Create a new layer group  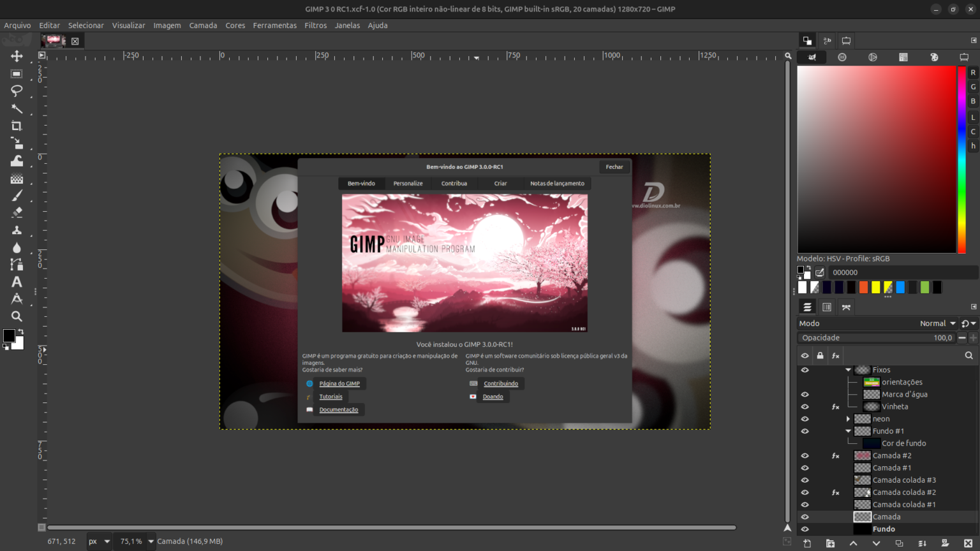click(830, 543)
